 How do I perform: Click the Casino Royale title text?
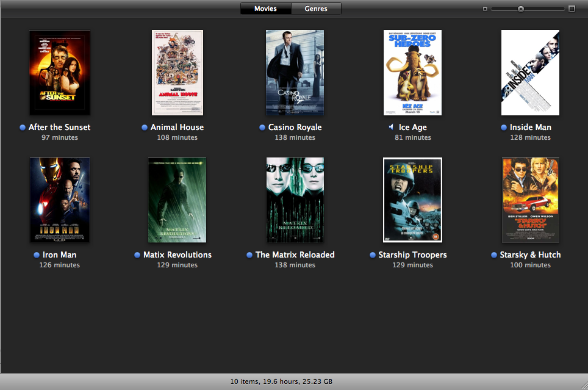[295, 127]
